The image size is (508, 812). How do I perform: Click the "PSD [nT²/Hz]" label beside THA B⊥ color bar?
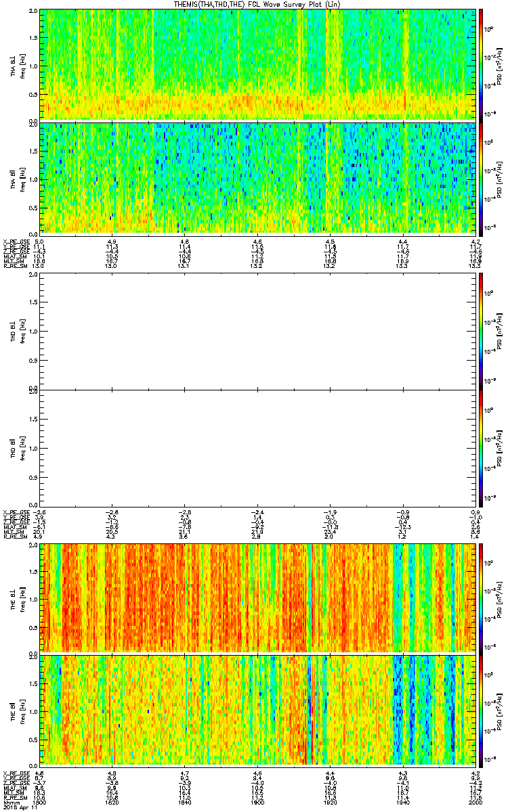click(x=500, y=65)
